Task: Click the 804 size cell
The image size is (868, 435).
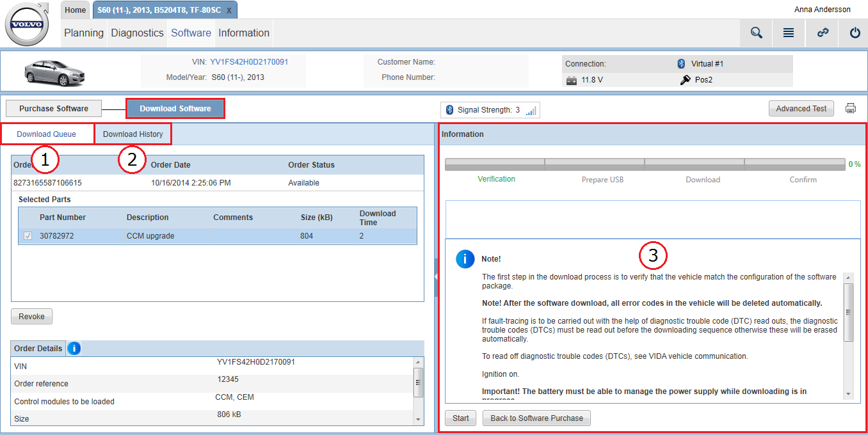Action: tap(307, 236)
